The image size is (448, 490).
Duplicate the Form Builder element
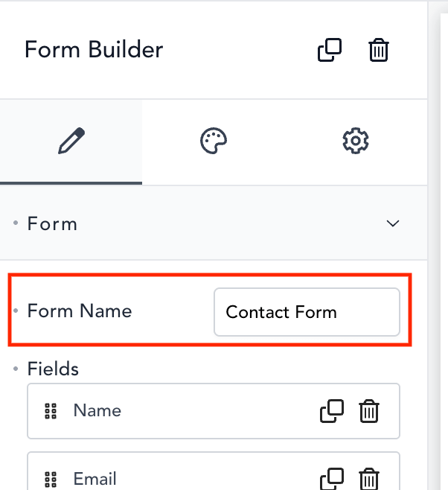(330, 50)
